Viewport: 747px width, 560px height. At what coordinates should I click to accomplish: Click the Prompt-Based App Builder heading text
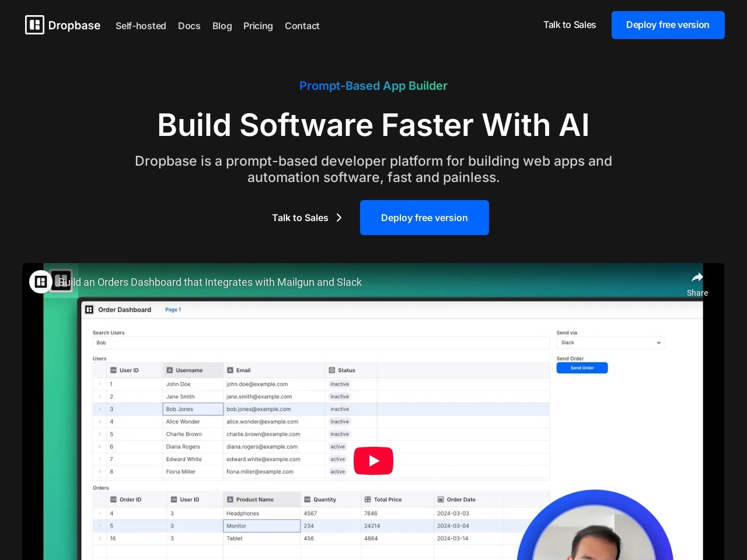pyautogui.click(x=373, y=86)
